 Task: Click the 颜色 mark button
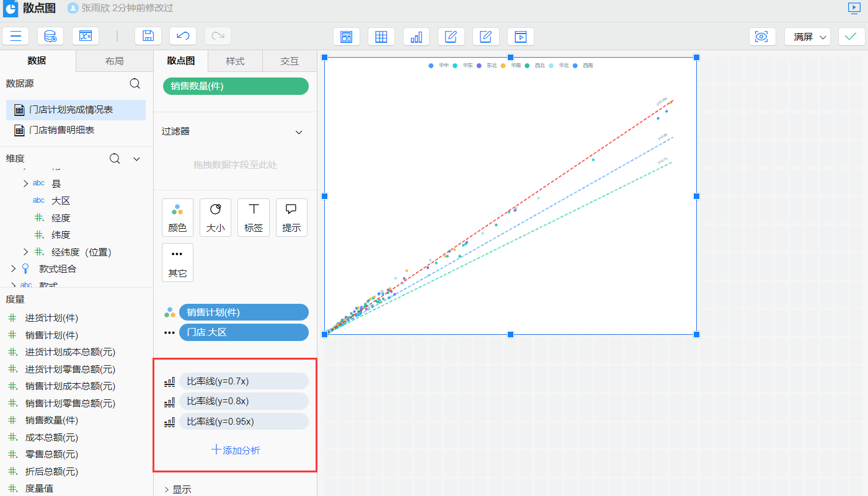[177, 217]
